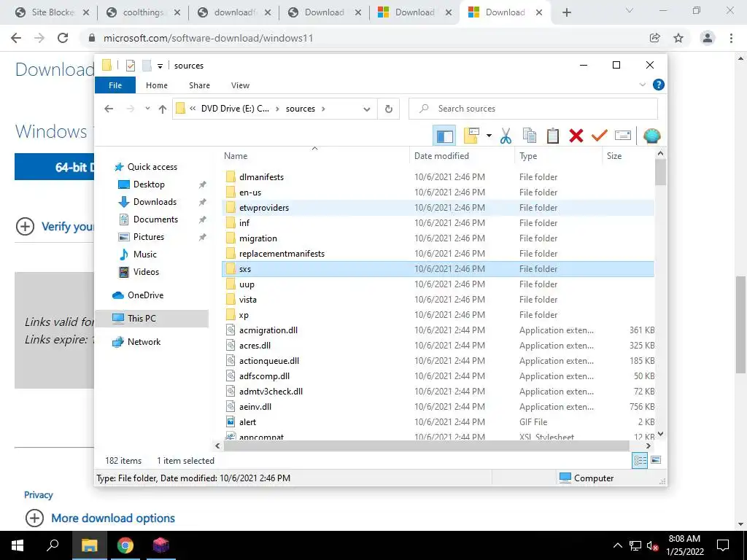Viewport: 747px width, 560px height.
Task: Click the Paste clipboard icon in toolbar
Action: [553, 136]
